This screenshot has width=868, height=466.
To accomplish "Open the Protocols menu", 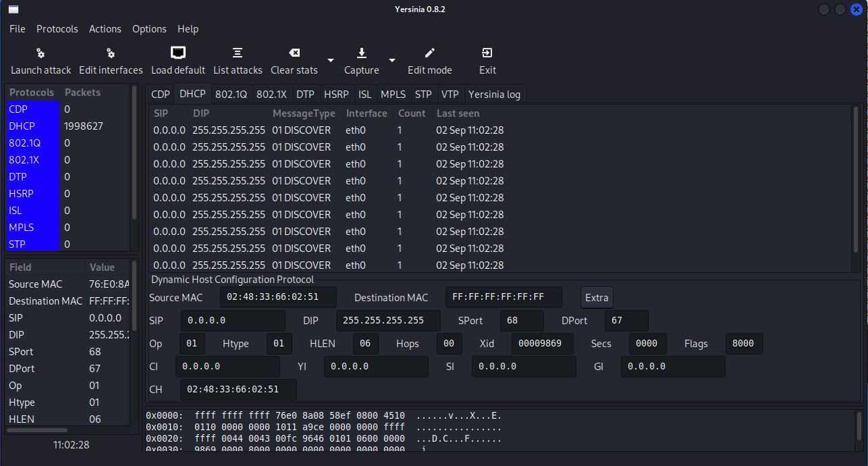I will click(57, 29).
